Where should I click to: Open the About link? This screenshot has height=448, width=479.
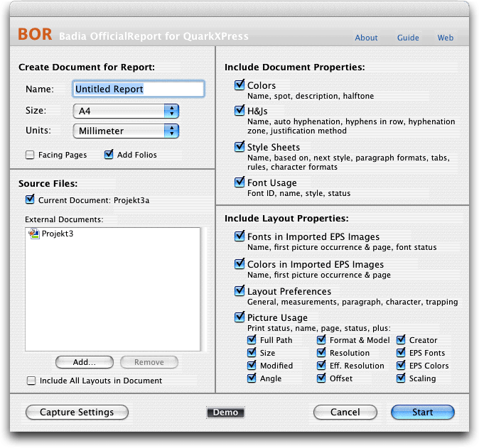[366, 38]
